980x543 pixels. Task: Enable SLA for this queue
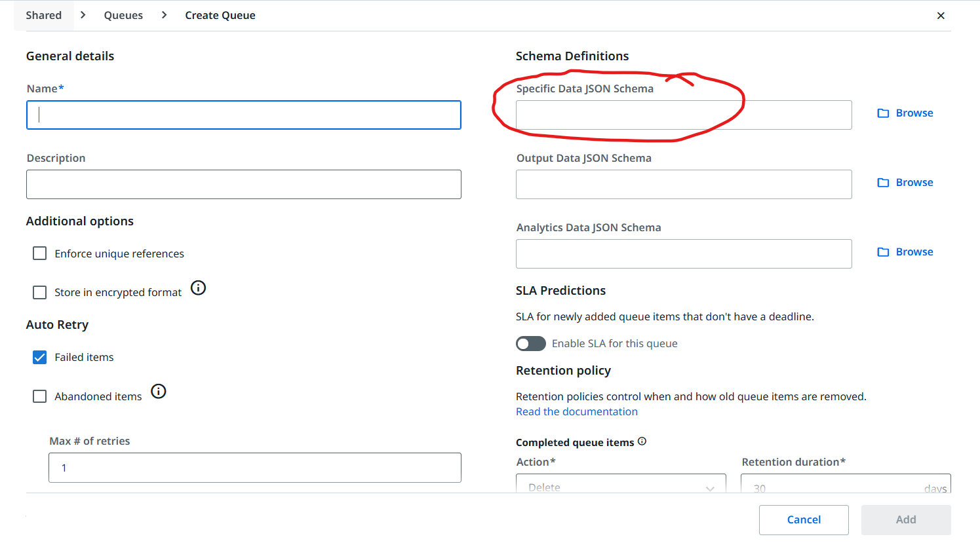tap(530, 343)
